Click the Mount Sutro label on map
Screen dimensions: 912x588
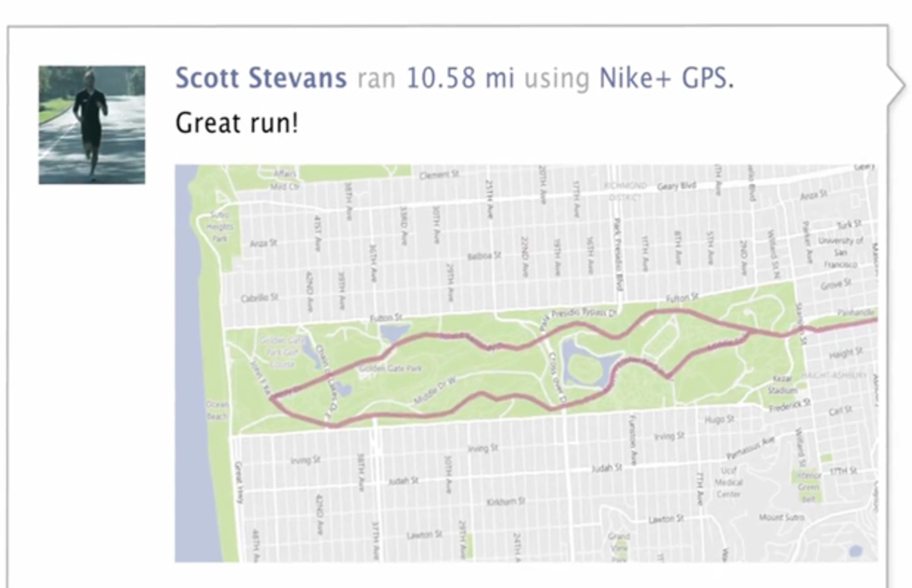782,517
